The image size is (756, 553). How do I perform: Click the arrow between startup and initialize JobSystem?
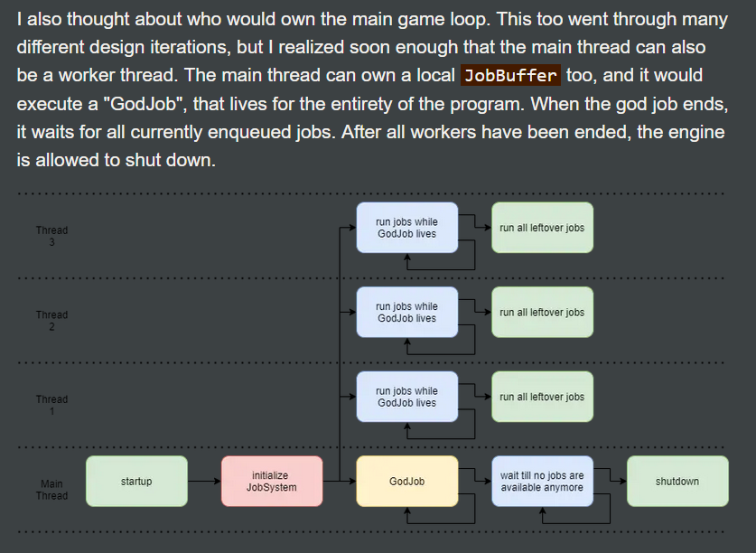click(x=204, y=482)
